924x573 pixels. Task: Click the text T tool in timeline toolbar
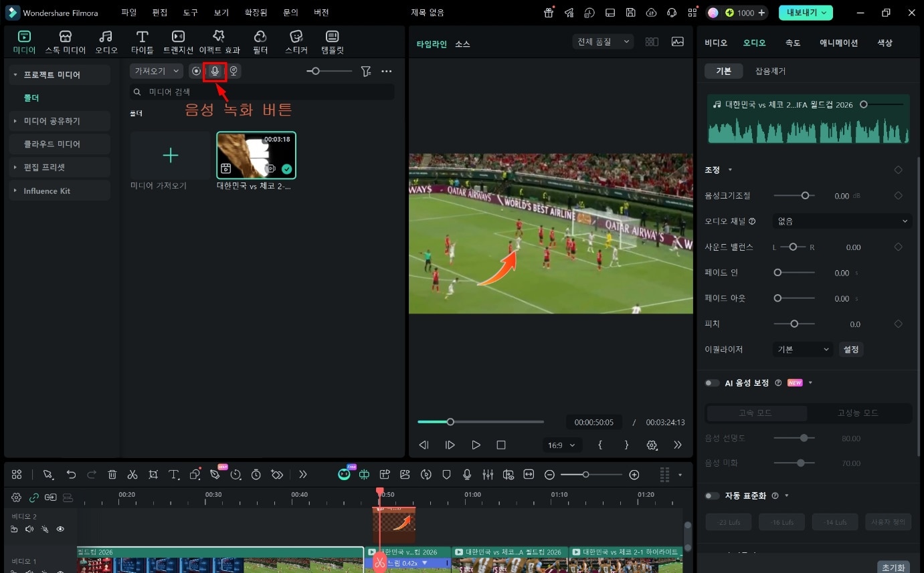pos(174,475)
